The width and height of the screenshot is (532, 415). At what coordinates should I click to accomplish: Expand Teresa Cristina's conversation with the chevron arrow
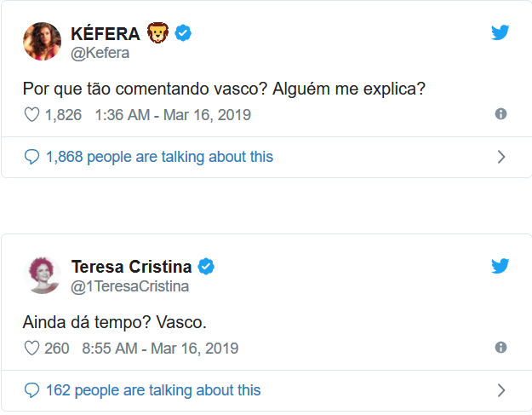tap(501, 390)
